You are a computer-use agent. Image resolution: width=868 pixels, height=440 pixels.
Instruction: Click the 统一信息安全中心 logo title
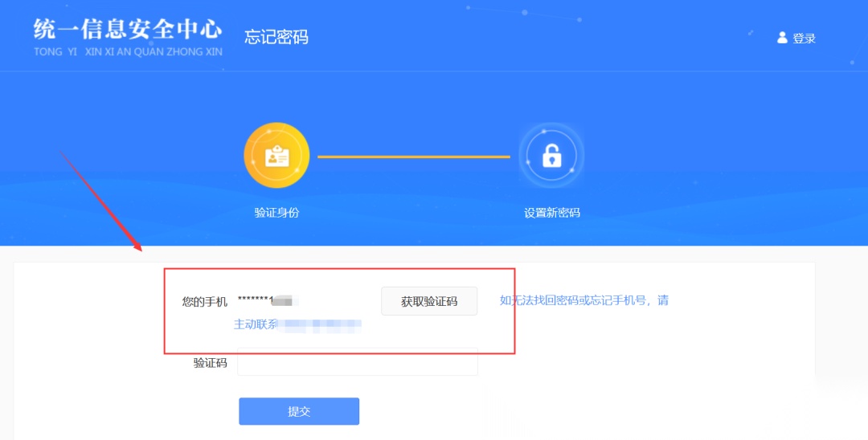(128, 29)
